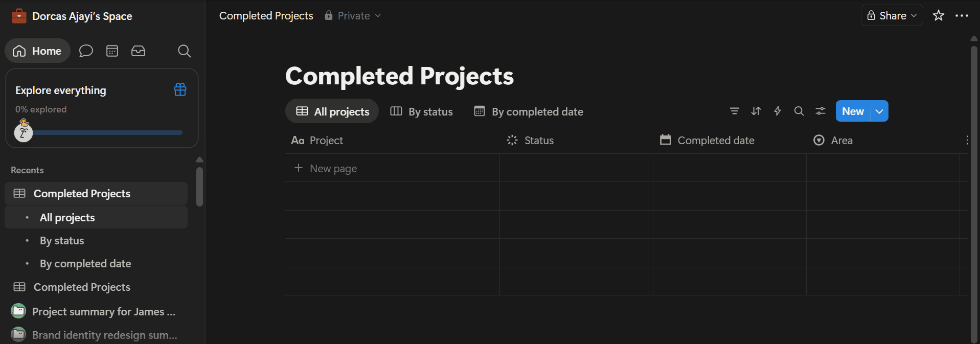Screen dimensions: 980x344
Task: Open Notion AI chat from the sidebar
Action: [x=86, y=51]
